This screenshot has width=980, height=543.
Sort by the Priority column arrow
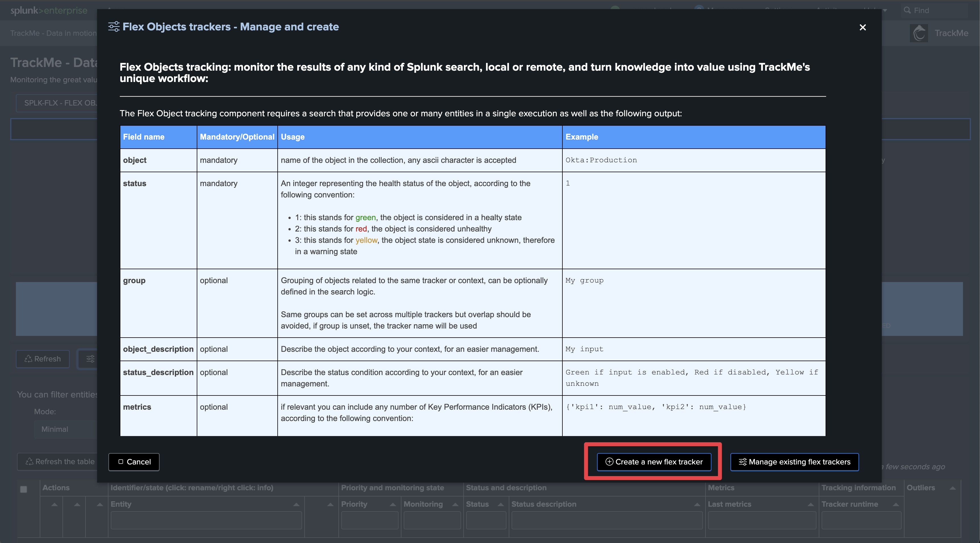[393, 504]
